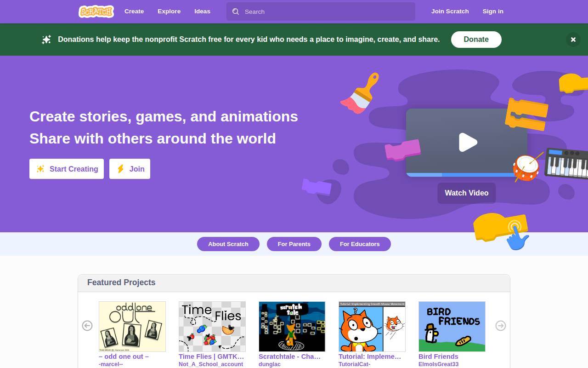The height and width of the screenshot is (368, 588).
Task: Click the 'Bird Friends' title link
Action: [x=438, y=356]
